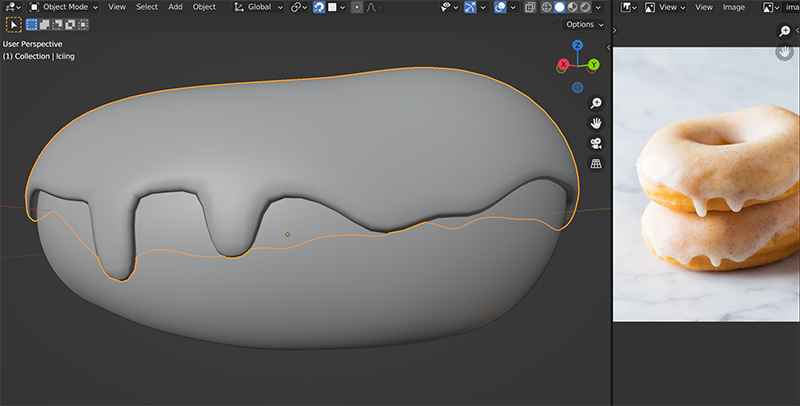Select the tweak select tool arrow icon
The width and height of the screenshot is (800, 406).
coord(12,24)
